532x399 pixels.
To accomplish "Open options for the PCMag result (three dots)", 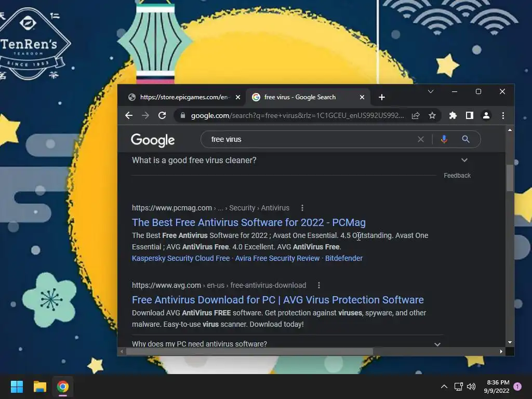I will (302, 208).
